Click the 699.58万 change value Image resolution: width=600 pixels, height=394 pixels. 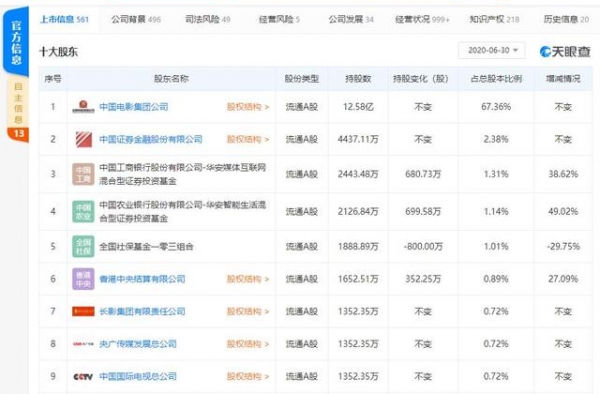coord(423,212)
